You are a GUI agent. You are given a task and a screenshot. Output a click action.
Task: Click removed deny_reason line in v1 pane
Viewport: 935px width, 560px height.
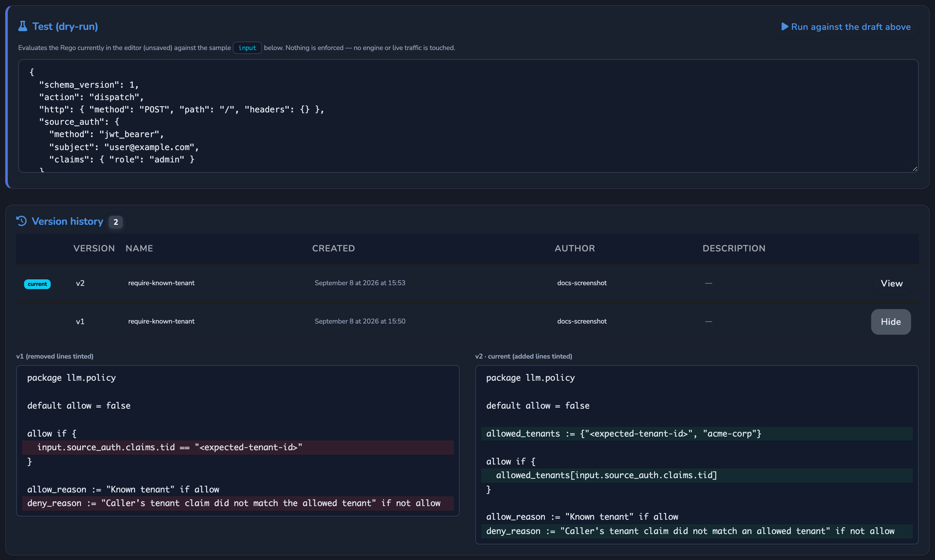(x=238, y=503)
